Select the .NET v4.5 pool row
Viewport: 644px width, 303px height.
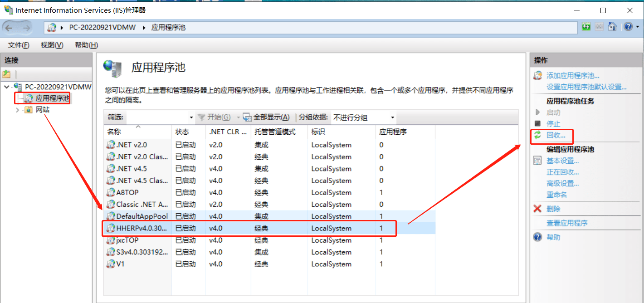click(x=269, y=169)
